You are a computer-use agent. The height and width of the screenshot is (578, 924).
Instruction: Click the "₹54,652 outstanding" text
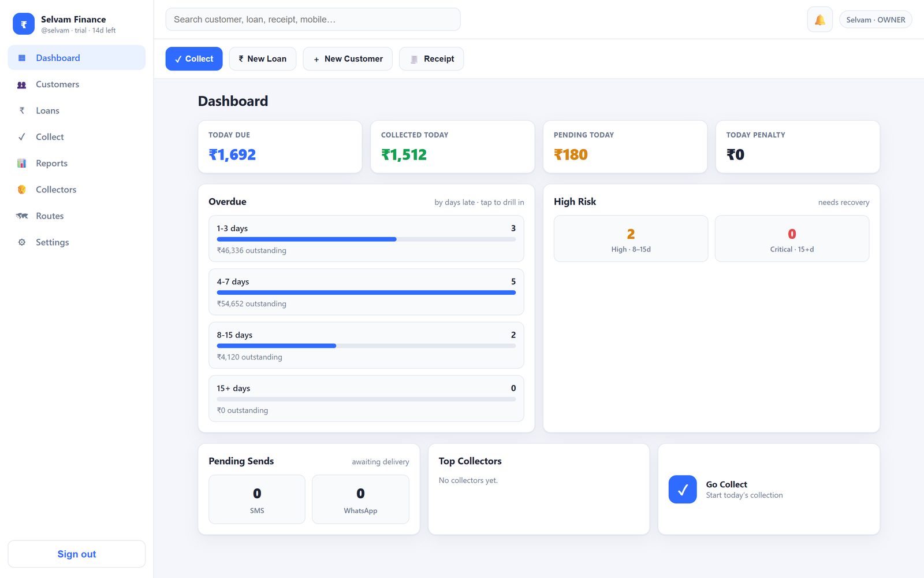tap(252, 303)
